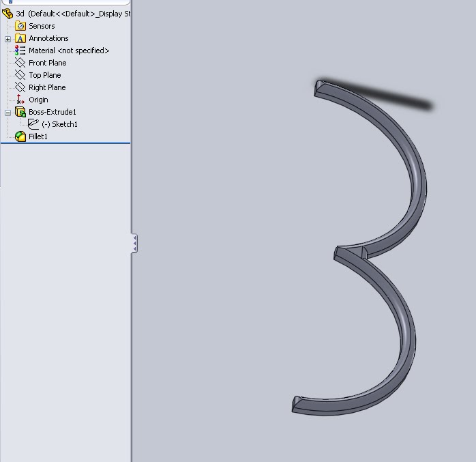Click the Origin icon
The image size is (476, 462).
20,100
